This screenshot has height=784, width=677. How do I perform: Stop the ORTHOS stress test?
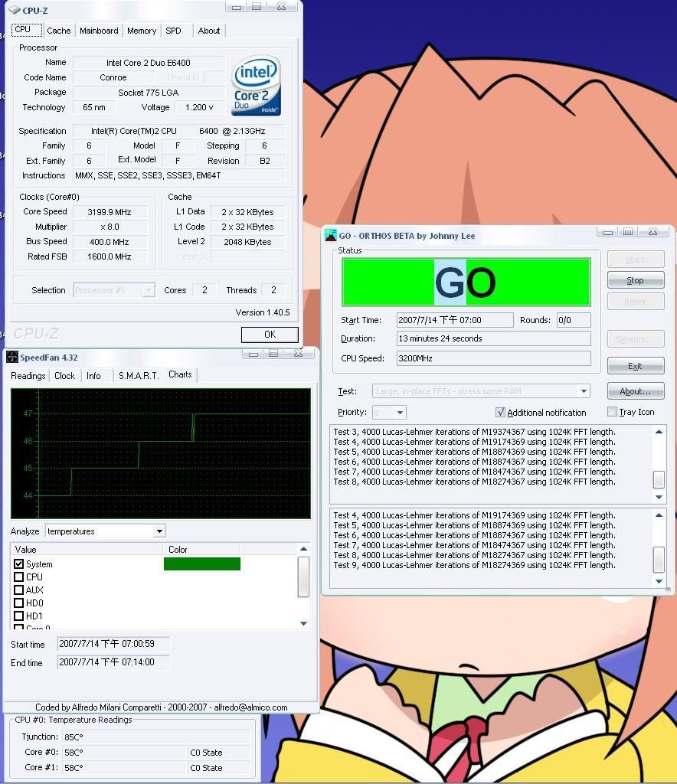[x=636, y=280]
